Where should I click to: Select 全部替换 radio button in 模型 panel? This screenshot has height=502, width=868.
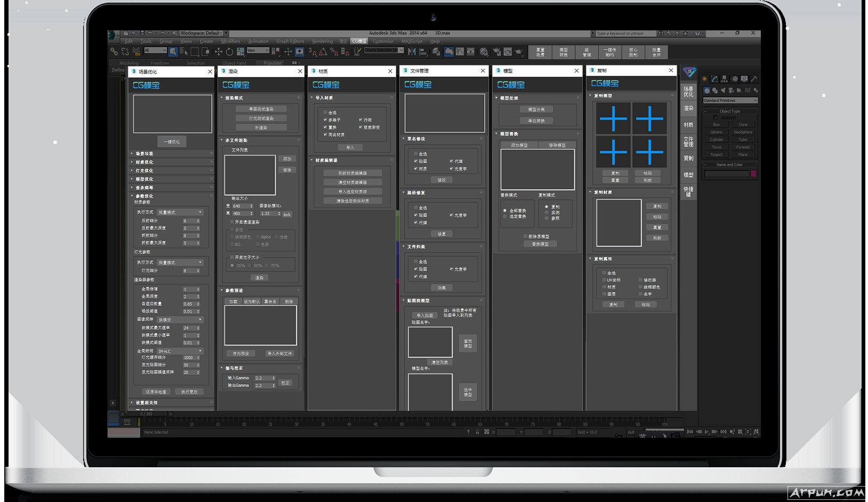tap(505, 210)
